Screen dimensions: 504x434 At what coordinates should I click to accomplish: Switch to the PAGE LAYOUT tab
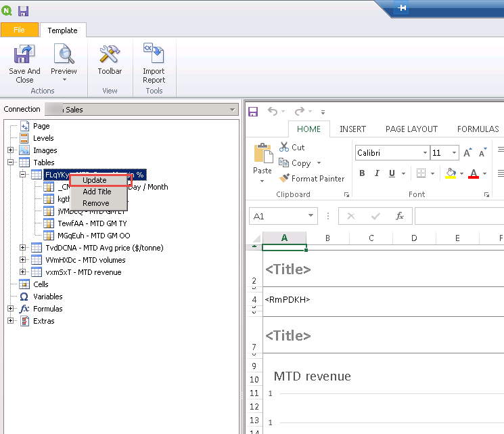pos(411,129)
